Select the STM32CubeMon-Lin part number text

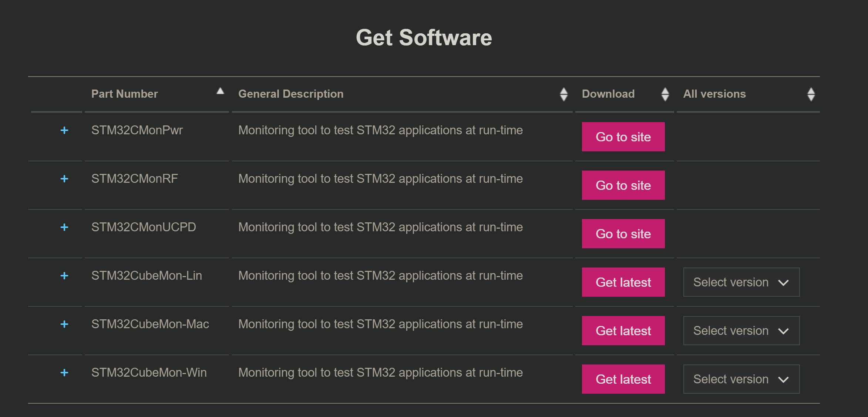point(147,276)
